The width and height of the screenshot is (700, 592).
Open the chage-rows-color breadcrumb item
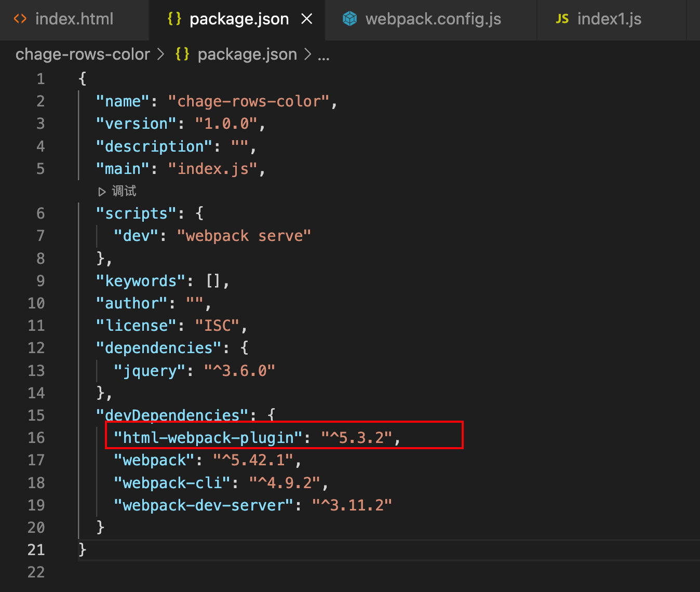(82, 54)
